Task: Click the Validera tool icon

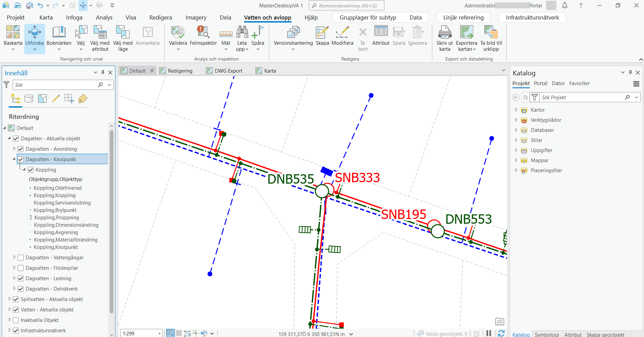Action: (x=178, y=33)
